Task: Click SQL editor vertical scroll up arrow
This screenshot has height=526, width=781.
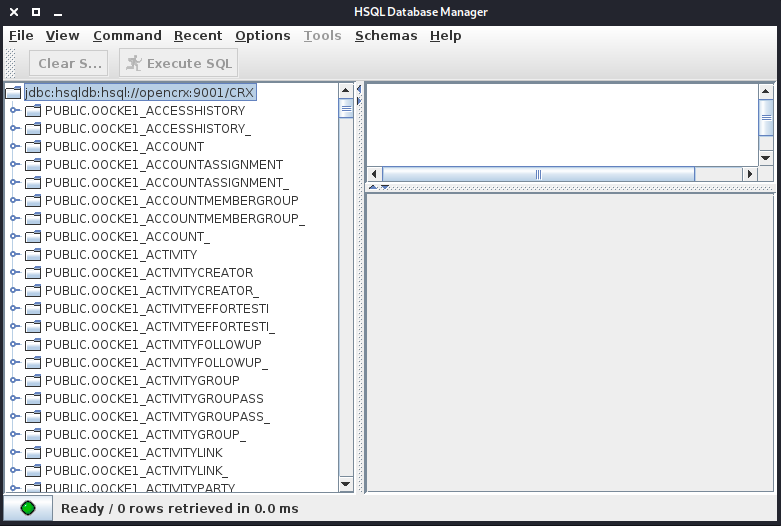Action: (x=766, y=92)
